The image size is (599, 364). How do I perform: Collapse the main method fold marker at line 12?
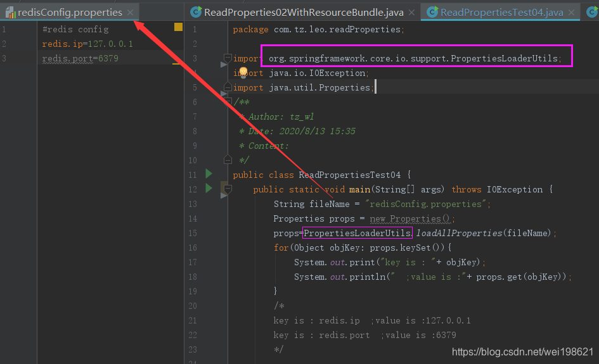coord(228,189)
